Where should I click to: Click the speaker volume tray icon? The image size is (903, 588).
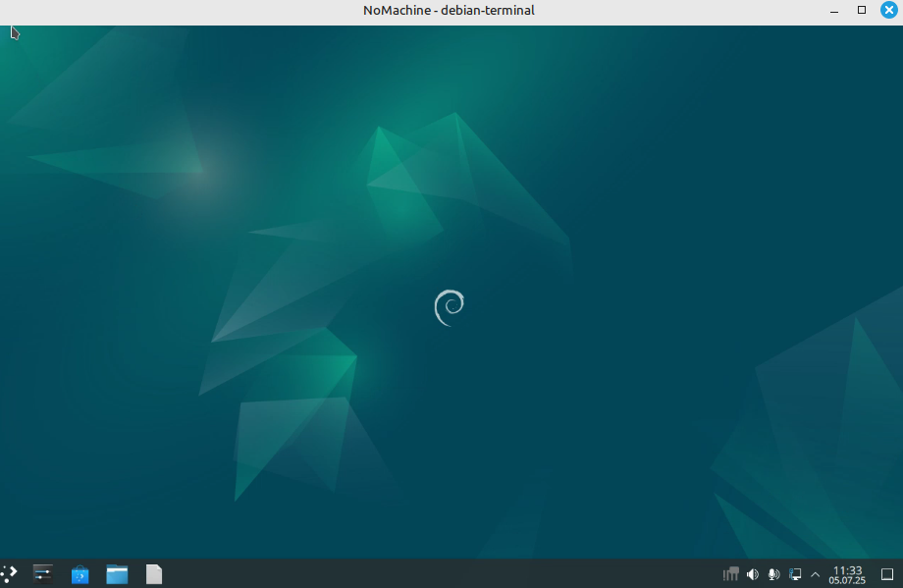[x=753, y=574]
